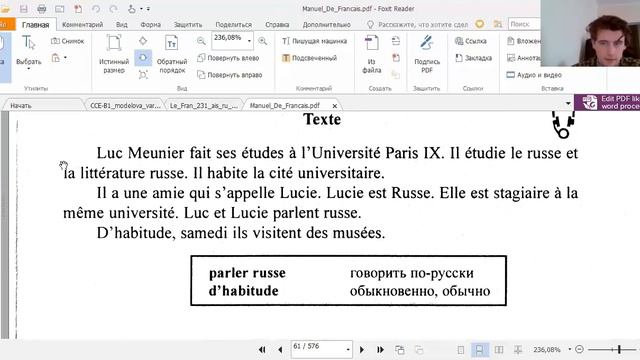Screen dimensions: 640x360
Task: Switch to the CCE-B1_modelova_var document tab
Action: point(125,105)
